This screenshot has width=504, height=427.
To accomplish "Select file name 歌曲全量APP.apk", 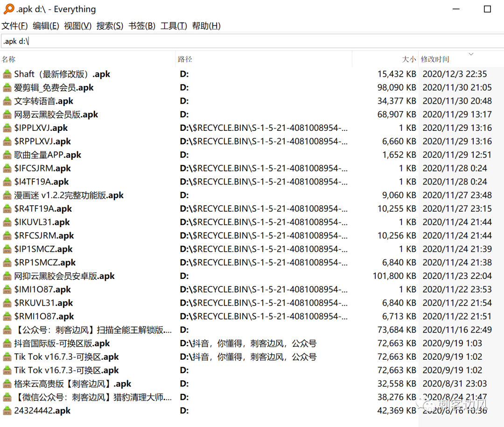I will coord(48,155).
